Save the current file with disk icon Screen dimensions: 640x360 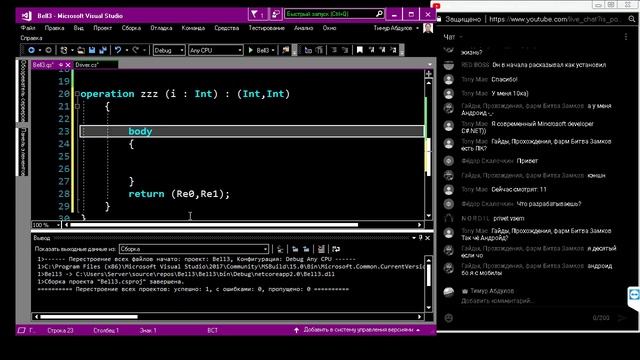click(x=92, y=50)
